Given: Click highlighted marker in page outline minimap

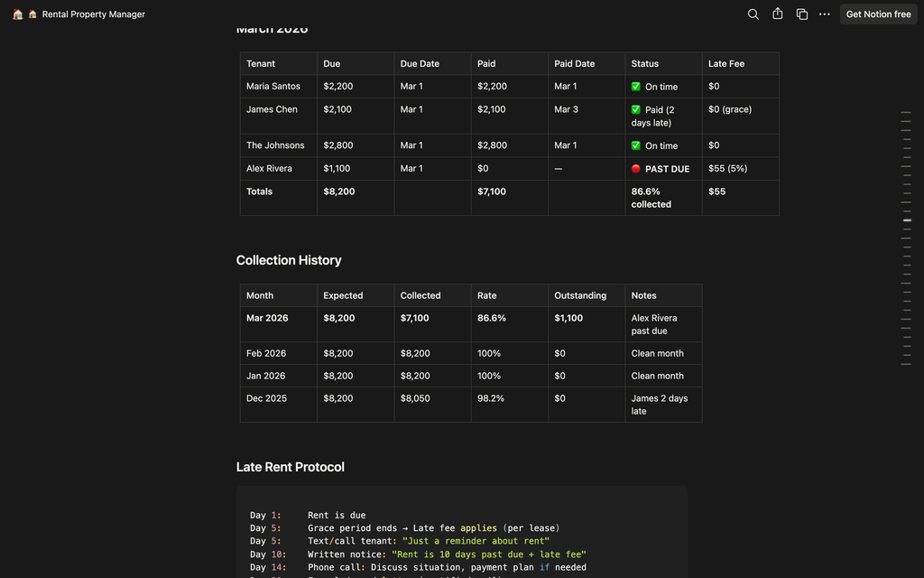Looking at the screenshot, I should click(907, 220).
